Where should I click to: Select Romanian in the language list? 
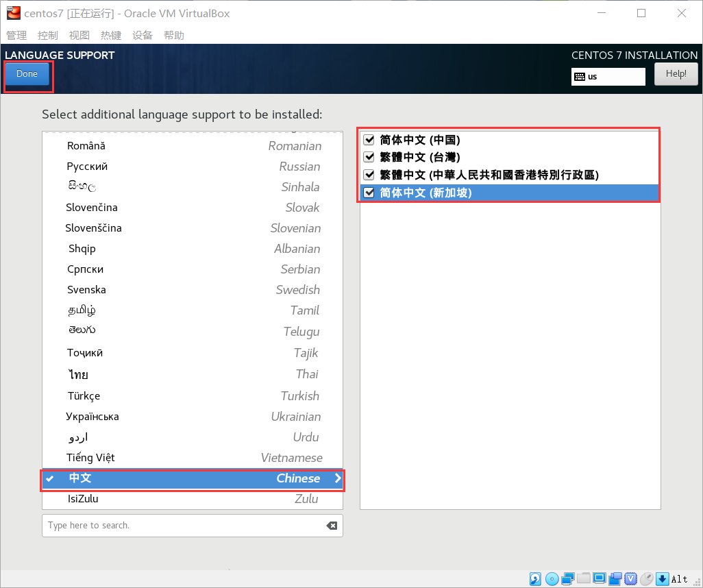tap(193, 146)
